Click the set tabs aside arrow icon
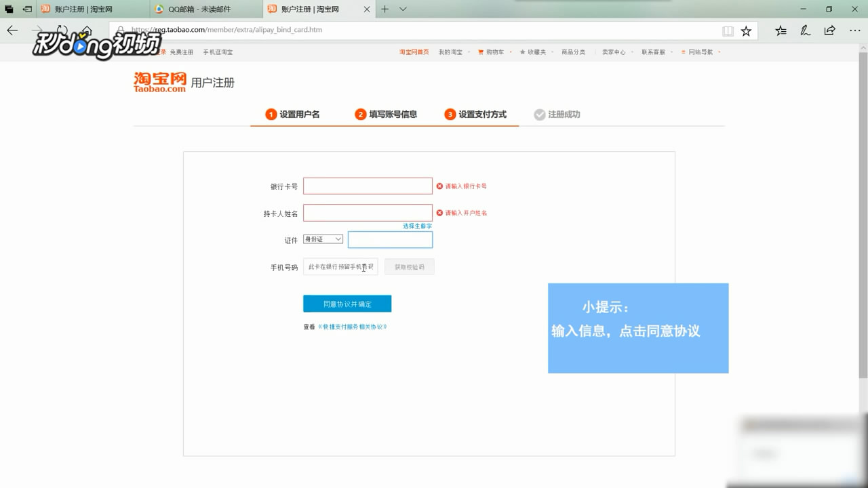Viewport: 868px width, 488px height. [x=27, y=9]
